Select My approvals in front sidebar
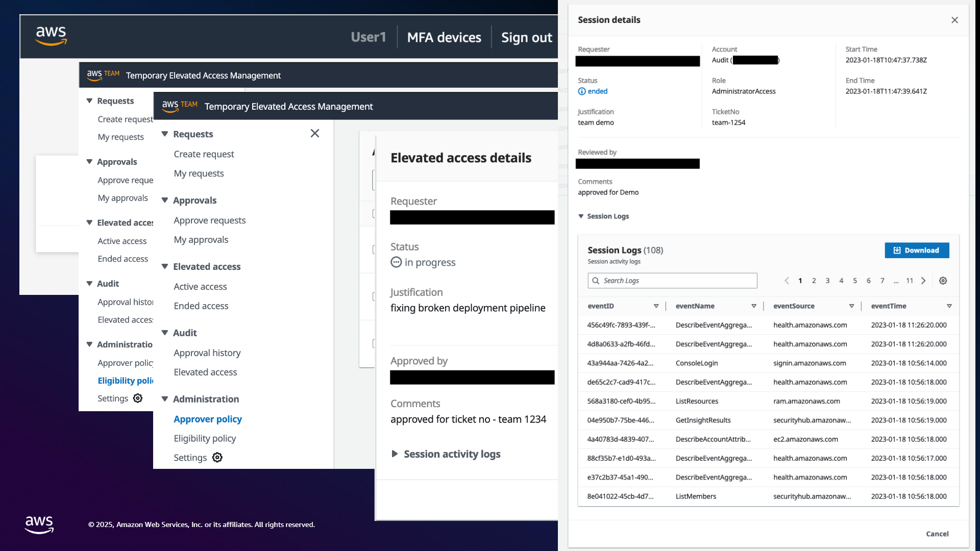 pyautogui.click(x=201, y=240)
